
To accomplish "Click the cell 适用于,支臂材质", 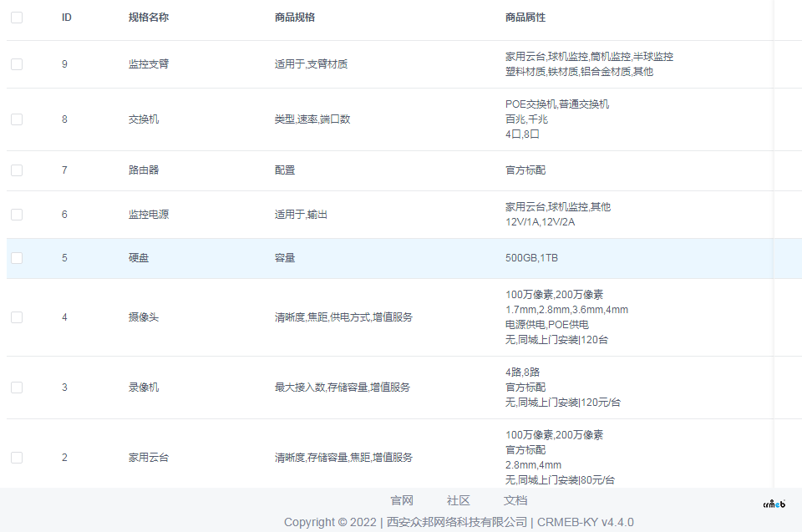I will [x=311, y=64].
